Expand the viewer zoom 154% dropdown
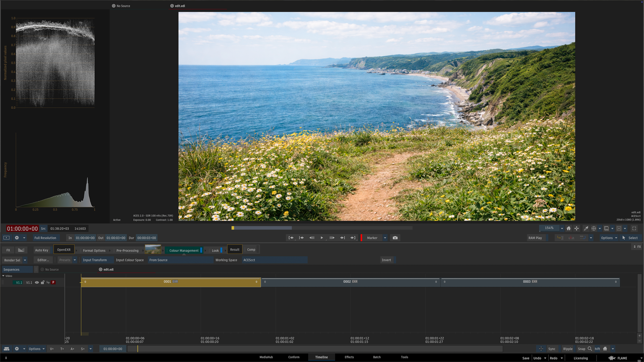Viewport: 644px width, 362px height. pyautogui.click(x=562, y=228)
